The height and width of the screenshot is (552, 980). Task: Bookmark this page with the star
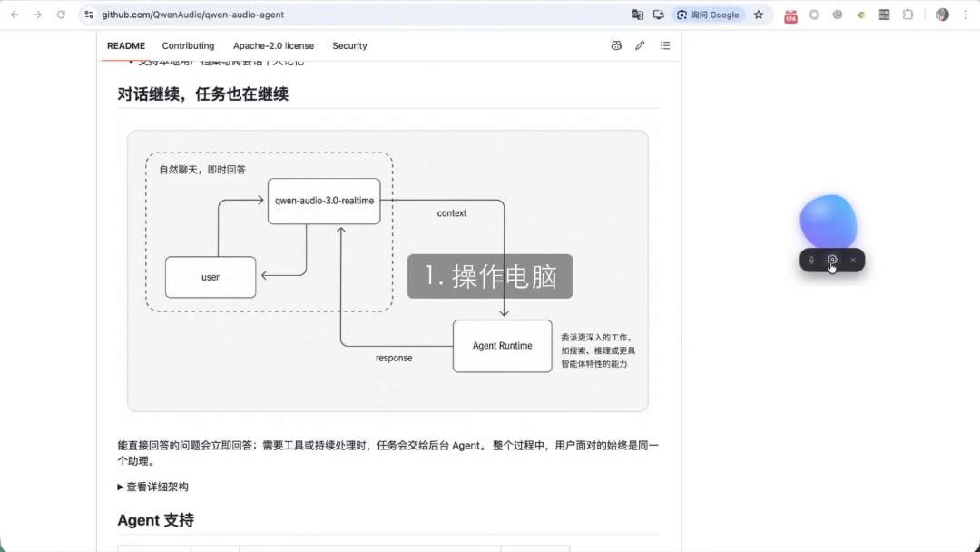(758, 15)
